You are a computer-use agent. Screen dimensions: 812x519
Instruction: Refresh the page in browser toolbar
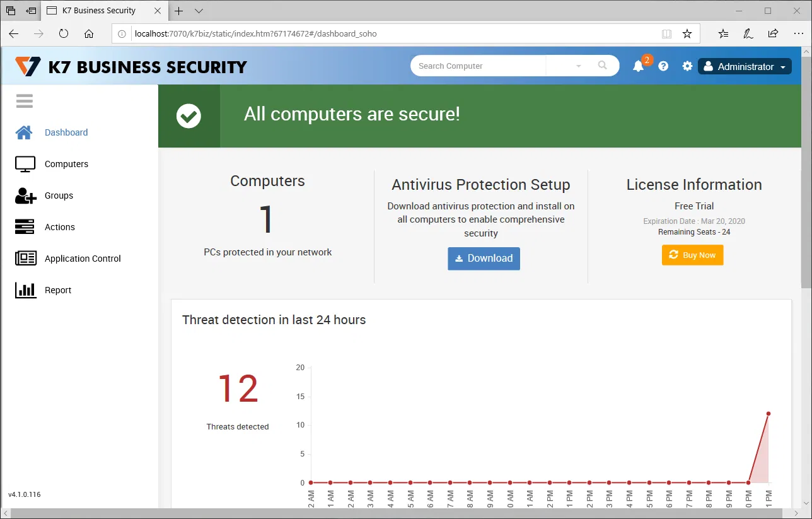pyautogui.click(x=64, y=34)
